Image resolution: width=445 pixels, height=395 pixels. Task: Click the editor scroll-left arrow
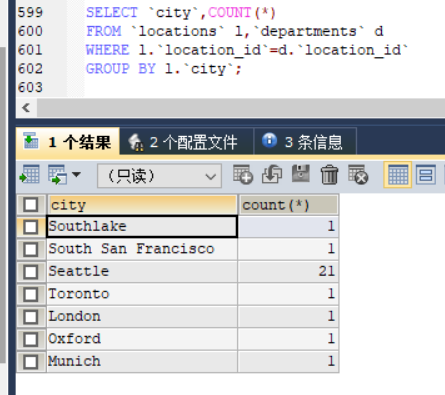point(26,108)
